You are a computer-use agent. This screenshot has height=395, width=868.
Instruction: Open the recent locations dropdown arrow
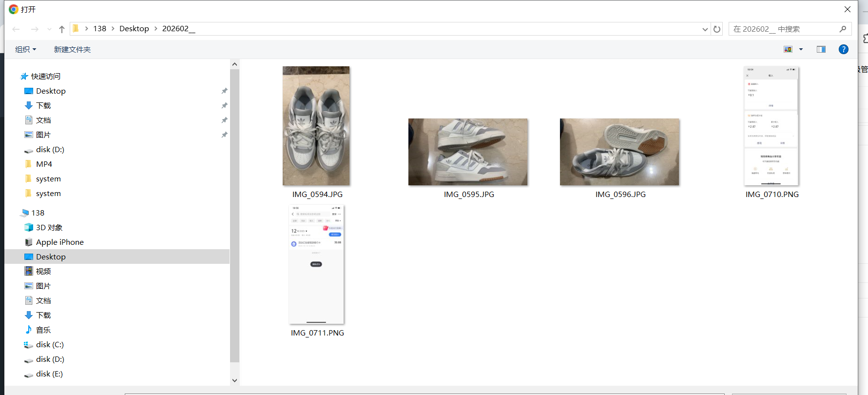pos(49,29)
